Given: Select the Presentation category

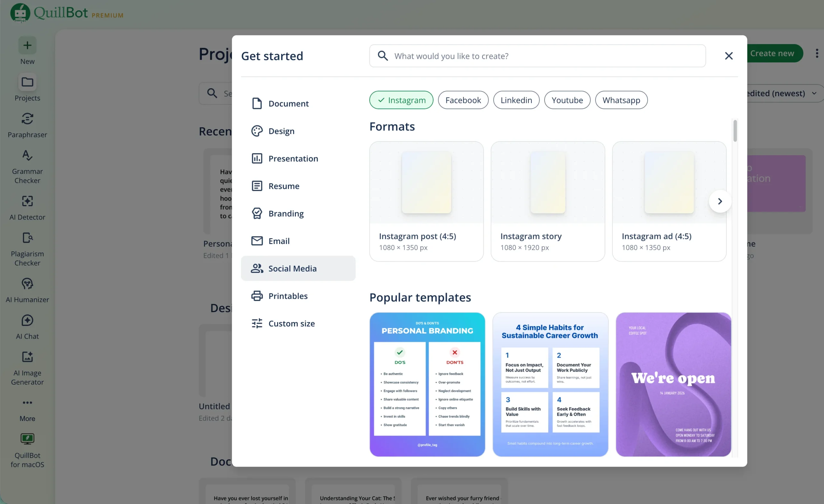Looking at the screenshot, I should coord(293,158).
